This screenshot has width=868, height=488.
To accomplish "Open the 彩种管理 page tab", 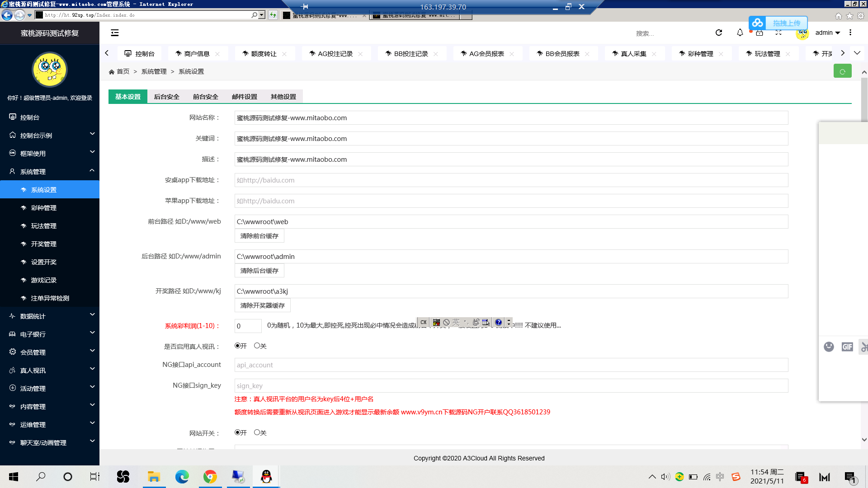I will [700, 54].
